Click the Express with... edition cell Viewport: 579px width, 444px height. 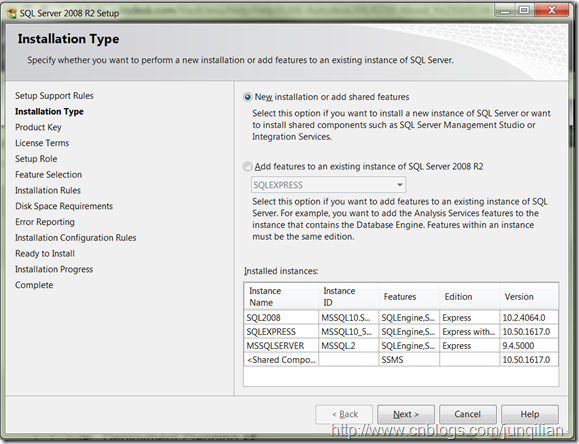tap(469, 332)
